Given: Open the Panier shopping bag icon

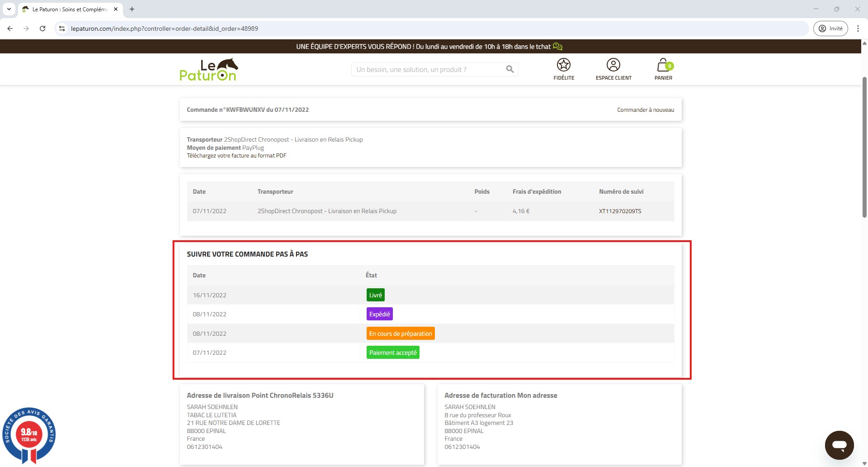Looking at the screenshot, I should 663,65.
